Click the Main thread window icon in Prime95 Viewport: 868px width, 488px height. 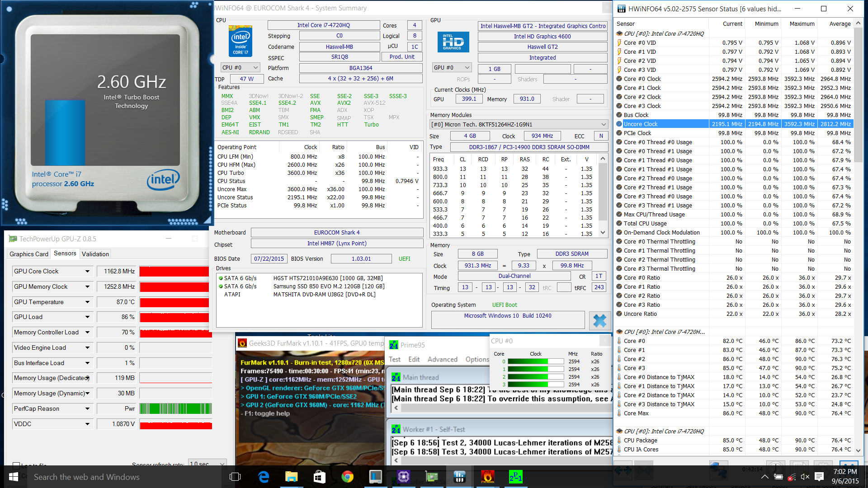pyautogui.click(x=396, y=377)
